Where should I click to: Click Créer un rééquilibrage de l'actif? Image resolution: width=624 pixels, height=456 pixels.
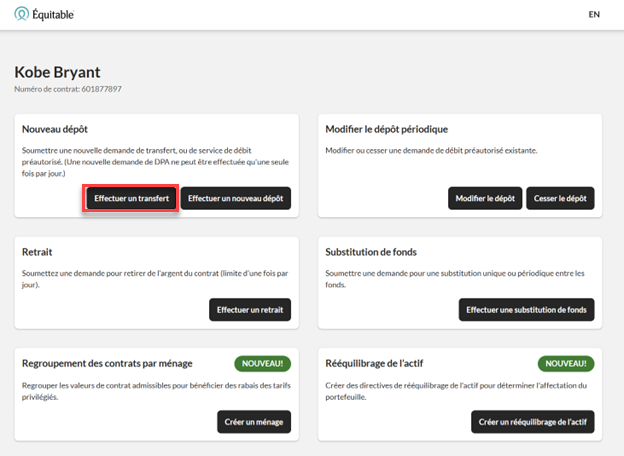[532, 422]
